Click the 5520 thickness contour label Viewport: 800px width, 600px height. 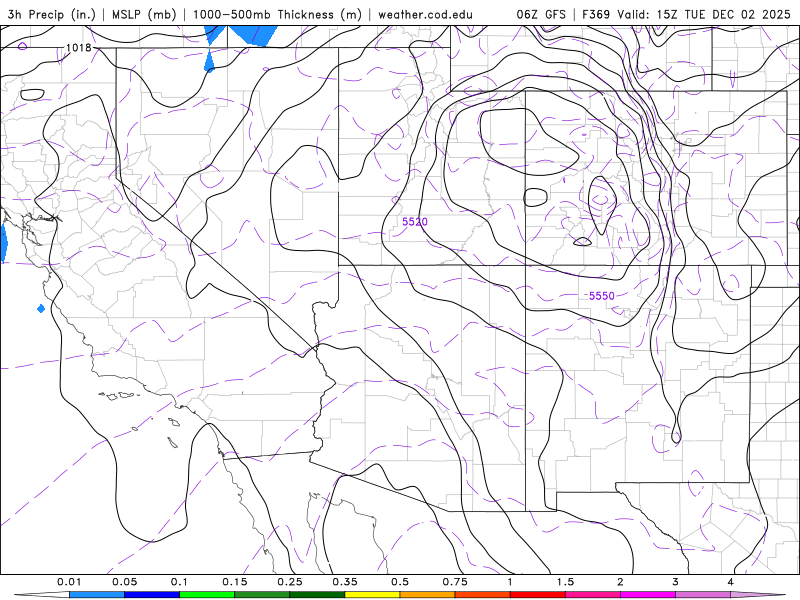tap(415, 221)
